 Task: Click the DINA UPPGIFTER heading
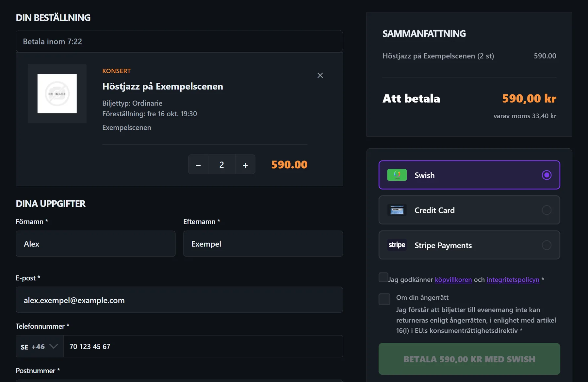[x=51, y=204]
